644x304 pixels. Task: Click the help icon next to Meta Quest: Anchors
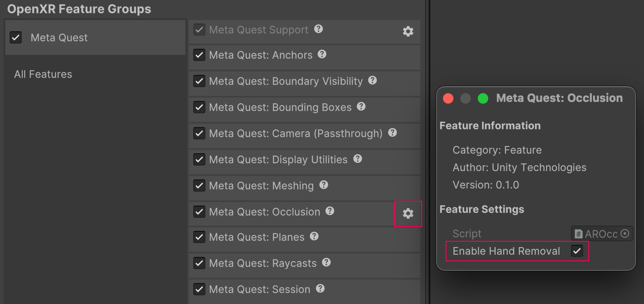[322, 54]
